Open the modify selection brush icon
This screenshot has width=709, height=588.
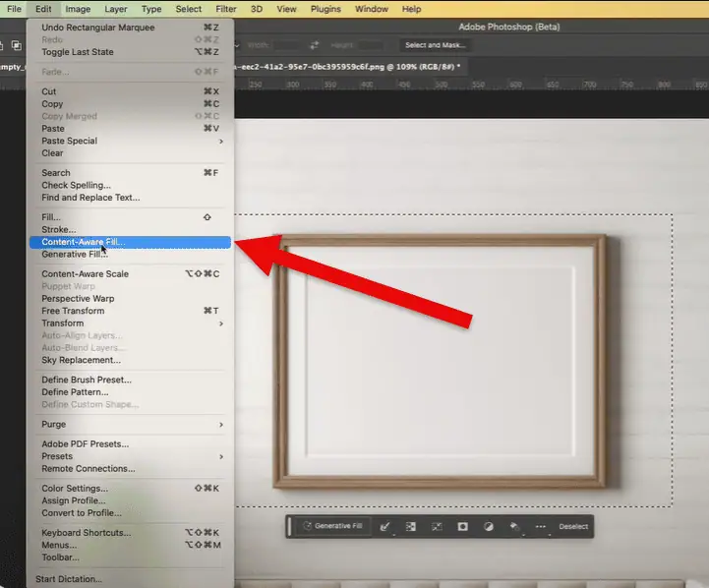click(385, 526)
